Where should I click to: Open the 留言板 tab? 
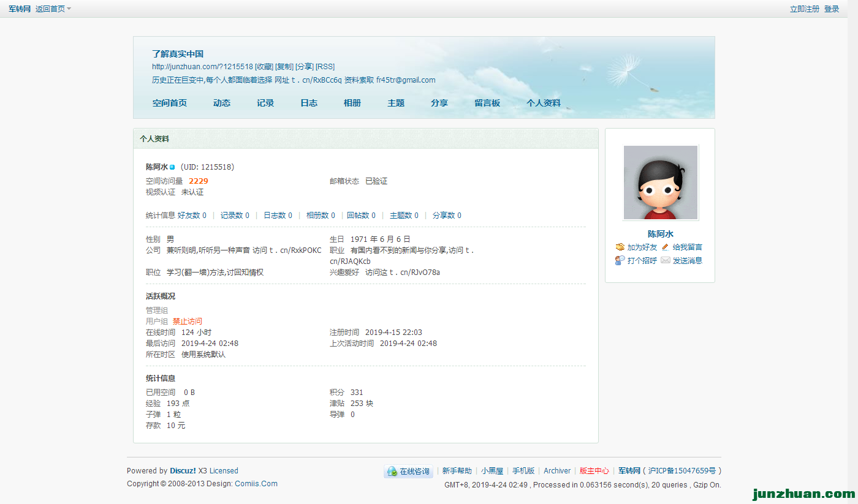click(487, 103)
